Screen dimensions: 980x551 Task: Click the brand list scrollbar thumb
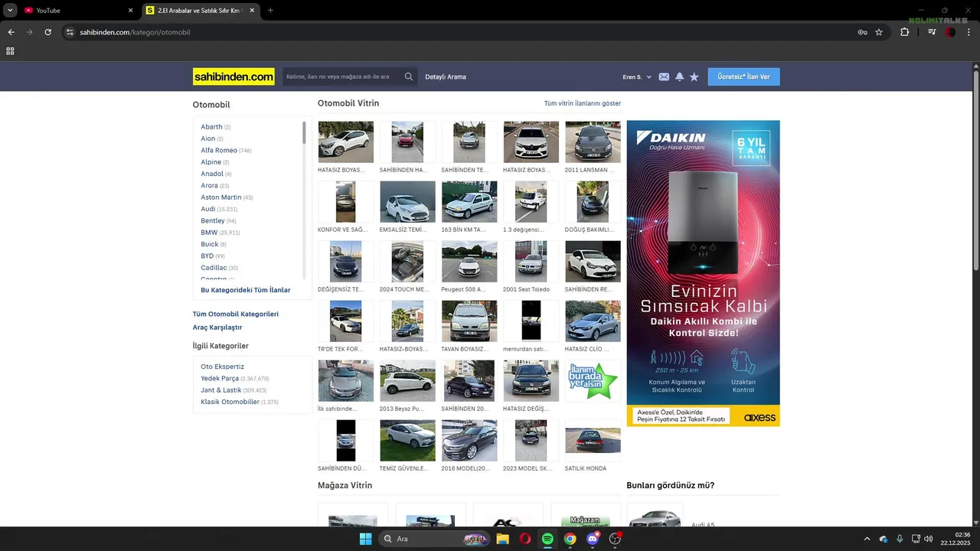[304, 132]
